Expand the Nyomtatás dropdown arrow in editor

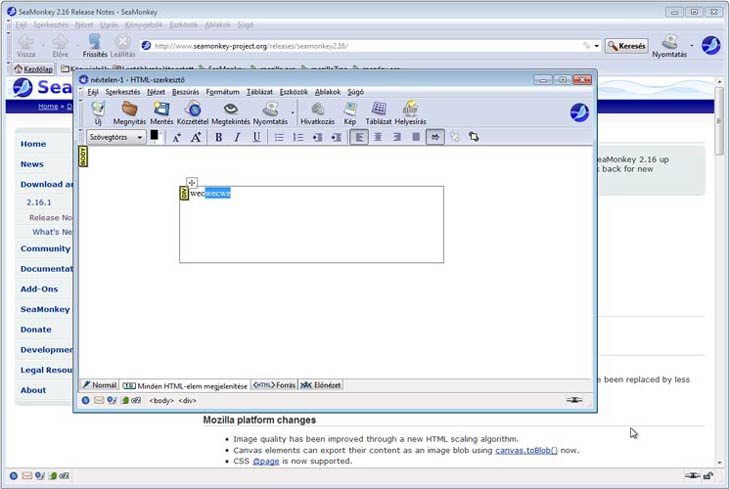293,111
